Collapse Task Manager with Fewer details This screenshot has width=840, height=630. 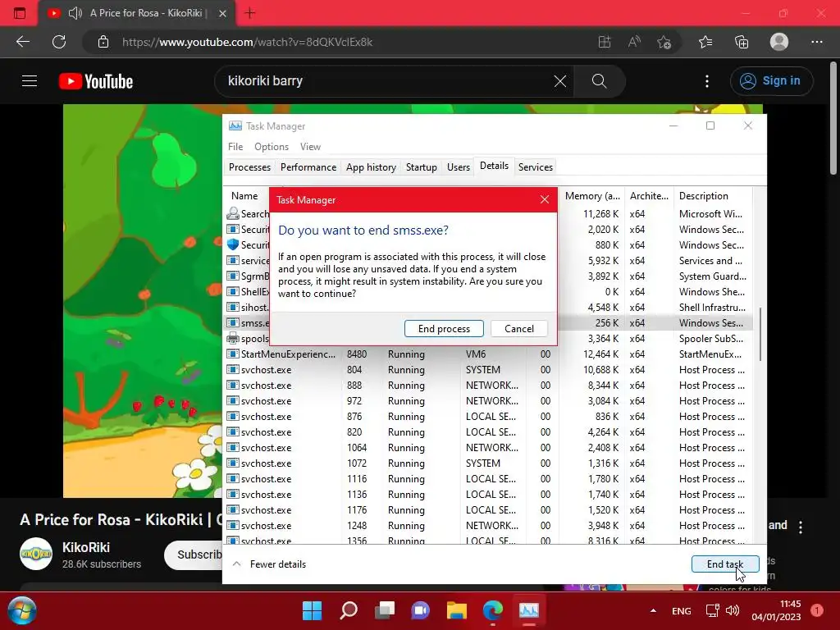coord(269,564)
